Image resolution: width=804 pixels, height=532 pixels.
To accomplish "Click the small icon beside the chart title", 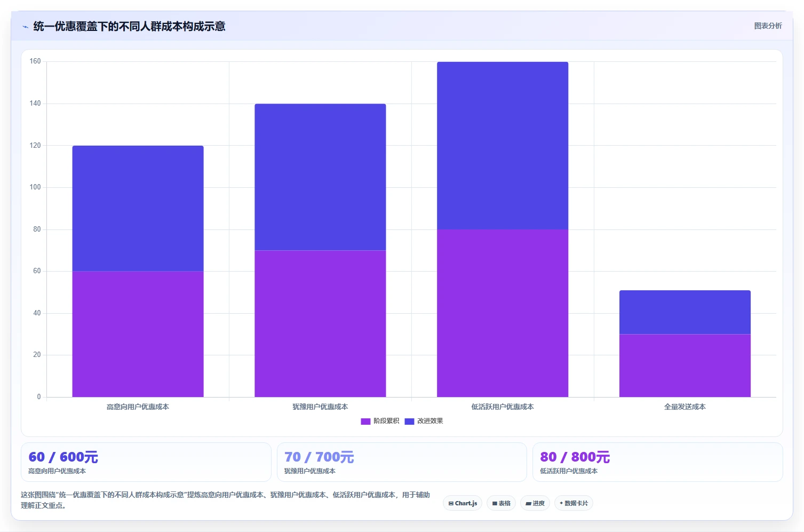I will click(25, 27).
